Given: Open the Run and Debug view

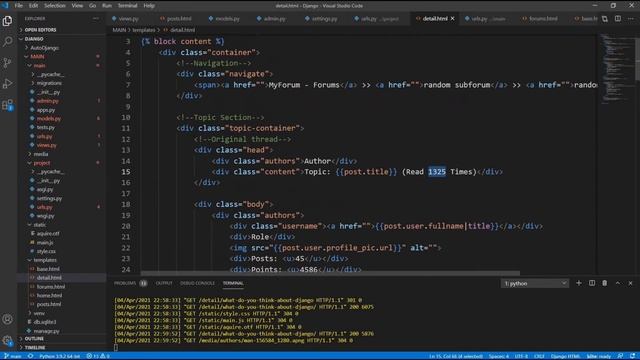Looking at the screenshot, I should [7, 84].
